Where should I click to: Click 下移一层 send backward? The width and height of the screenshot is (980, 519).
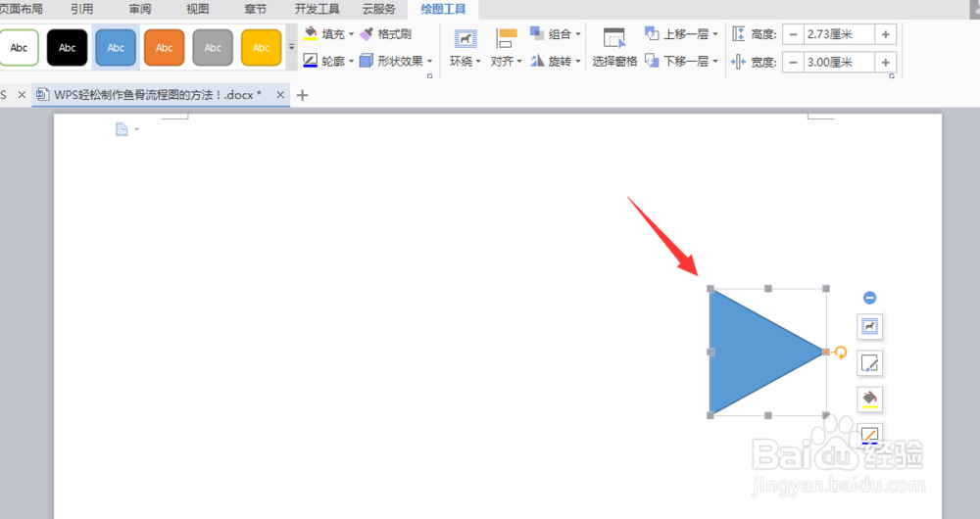[x=676, y=61]
